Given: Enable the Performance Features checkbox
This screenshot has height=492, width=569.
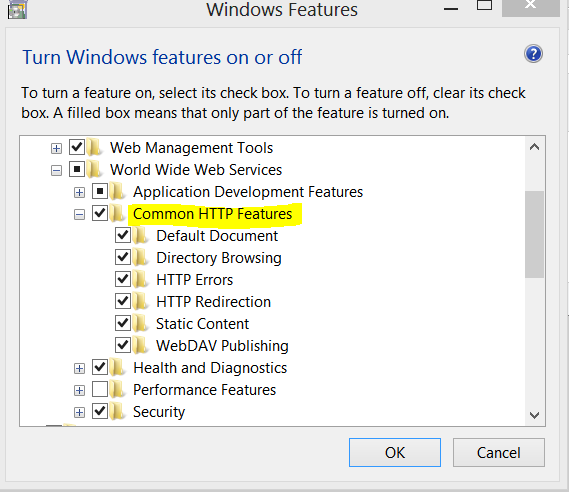Looking at the screenshot, I should coord(100,390).
